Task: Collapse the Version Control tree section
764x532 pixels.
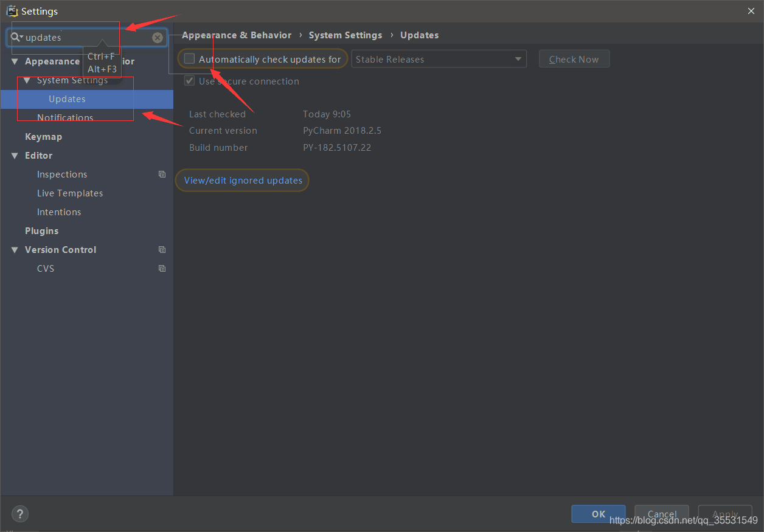Action: tap(15, 250)
